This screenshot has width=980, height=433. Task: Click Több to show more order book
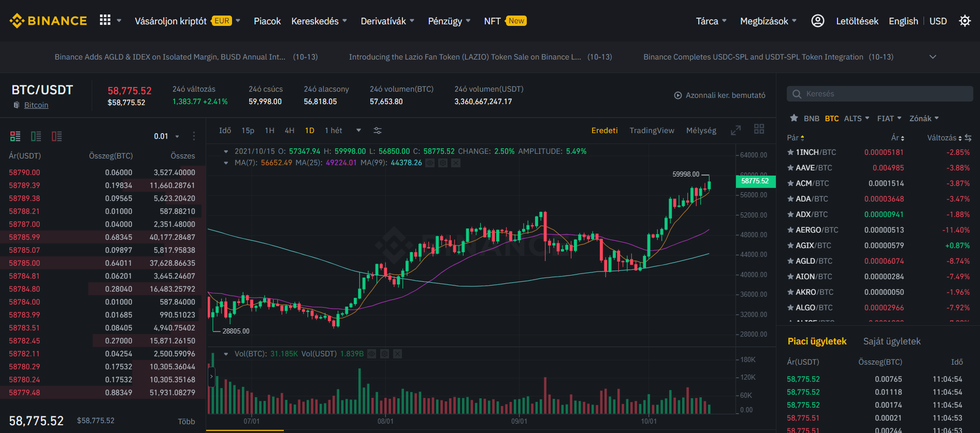[x=186, y=422]
